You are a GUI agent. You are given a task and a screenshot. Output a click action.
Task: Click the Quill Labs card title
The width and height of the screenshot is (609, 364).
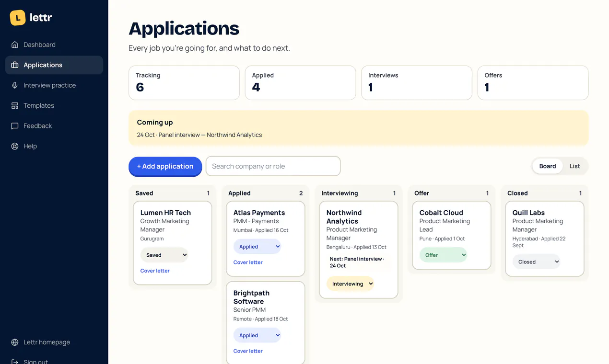pyautogui.click(x=528, y=213)
